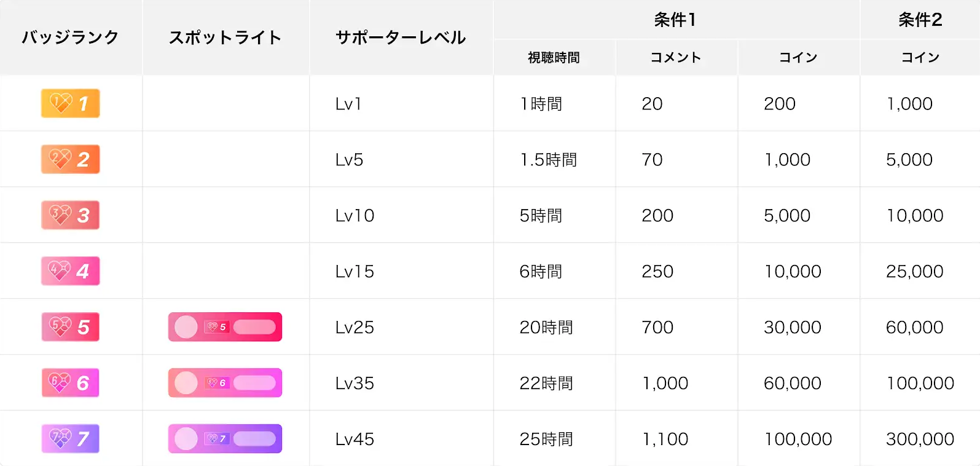Click the 条件1 header
The width and height of the screenshot is (980, 466).
[x=675, y=20]
